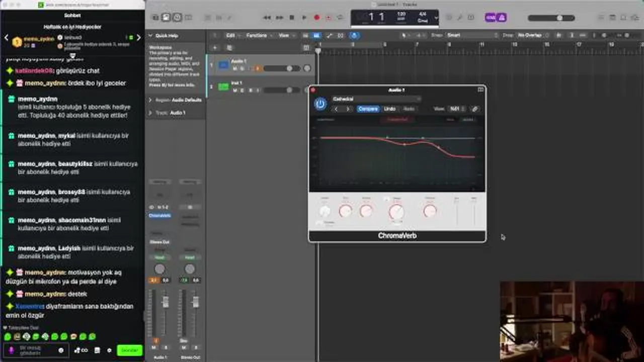
Task: Stop playback in the transport bar
Action: pyautogui.click(x=292, y=18)
